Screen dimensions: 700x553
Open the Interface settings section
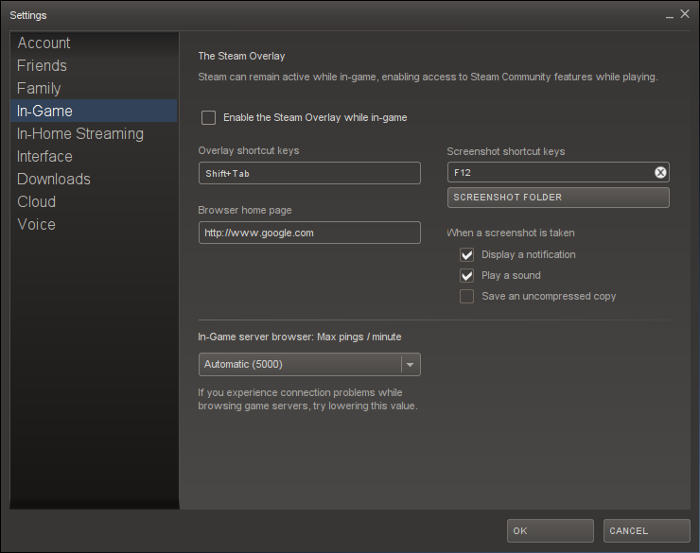94,156
